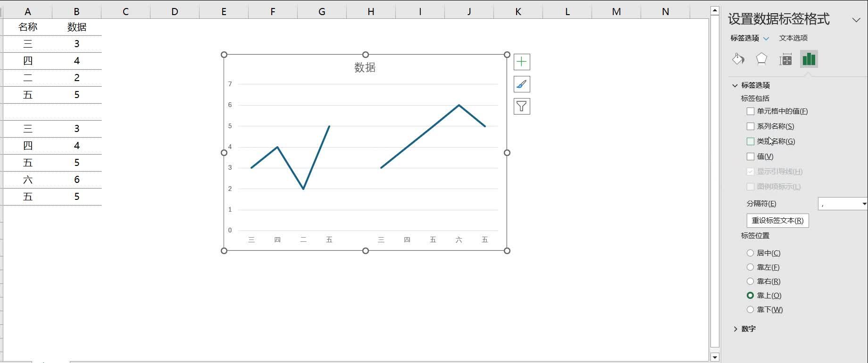
Task: Click the Chart Elements plus icon
Action: coord(521,62)
